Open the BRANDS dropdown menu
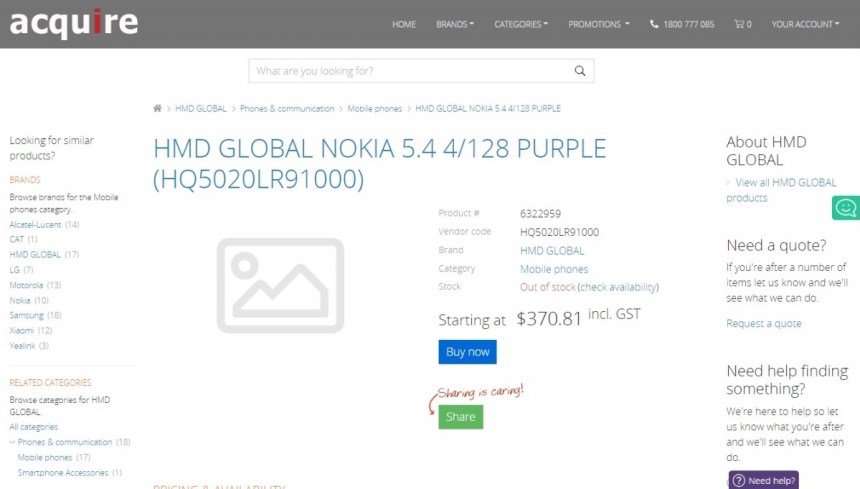 point(455,24)
